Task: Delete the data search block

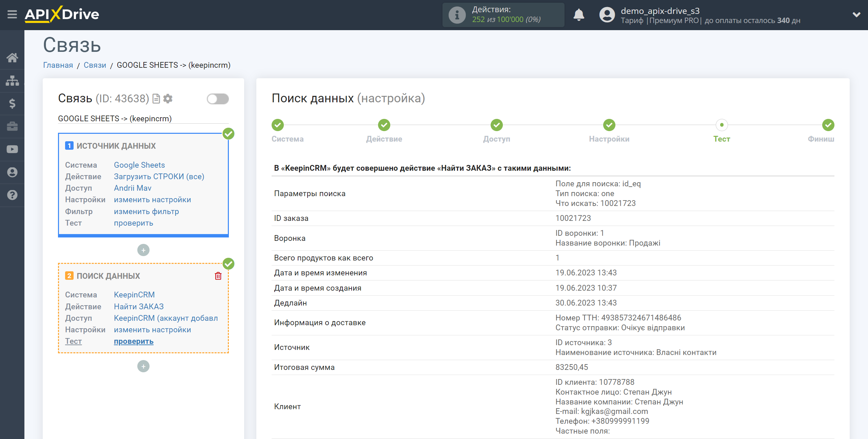Action: 218,276
